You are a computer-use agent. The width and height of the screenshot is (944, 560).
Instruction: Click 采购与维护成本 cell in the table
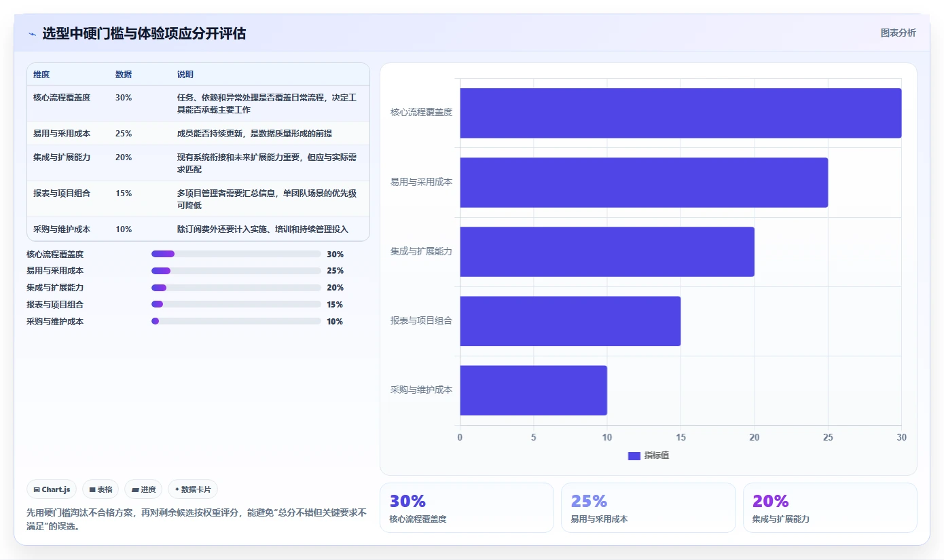pyautogui.click(x=62, y=229)
